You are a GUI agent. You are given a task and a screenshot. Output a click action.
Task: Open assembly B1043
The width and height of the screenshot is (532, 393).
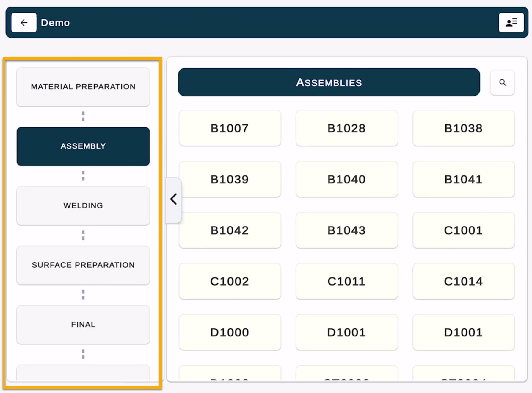click(x=346, y=230)
